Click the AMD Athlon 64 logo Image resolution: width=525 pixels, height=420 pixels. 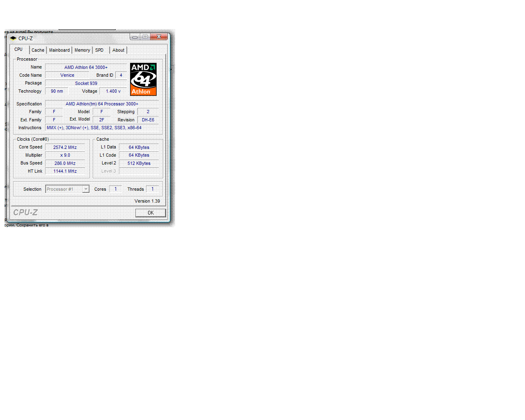click(143, 79)
